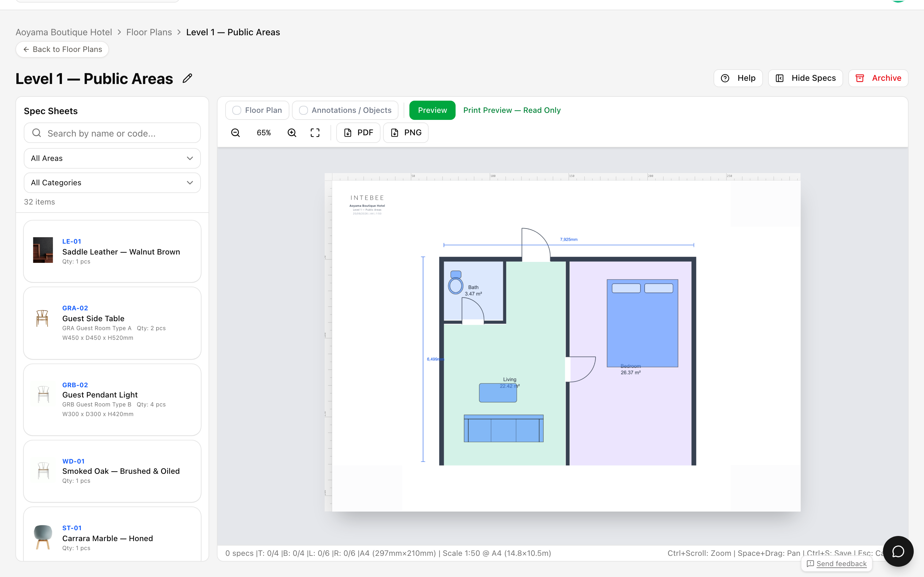924x577 pixels.
Task: Archive this floor plan
Action: 878,78
